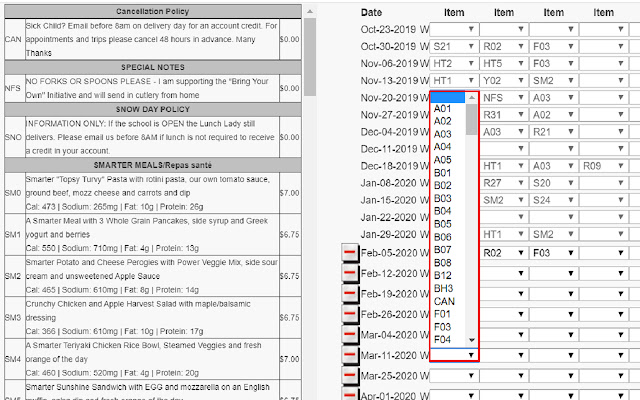Pick B05 from the dropdown options
Image resolution: width=640 pixels, height=400 pixels.
442,224
